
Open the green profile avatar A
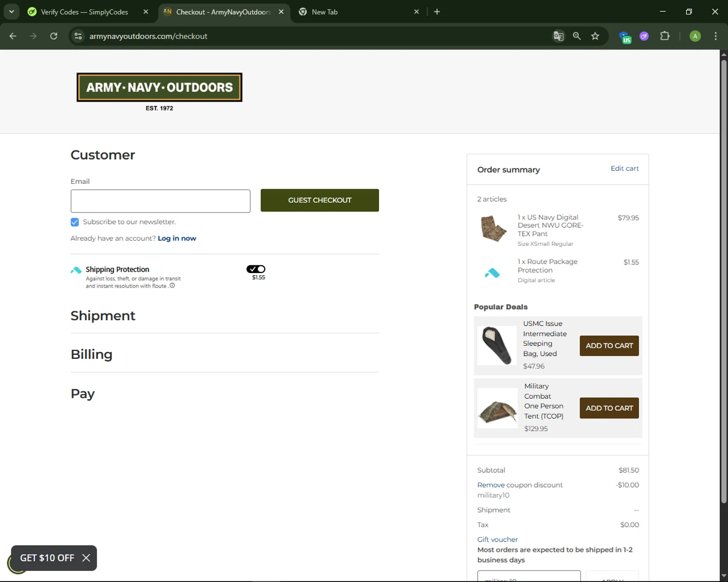[x=695, y=36]
